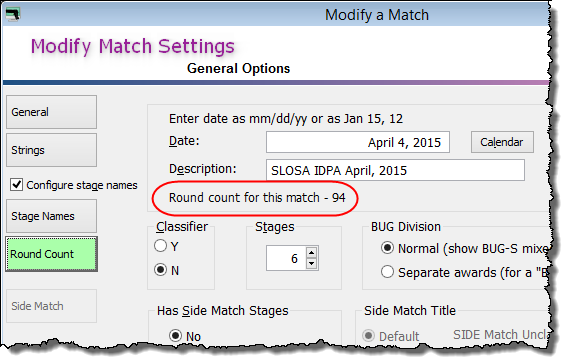
Task: Decrease the Stages count with down arrow
Action: (x=311, y=263)
